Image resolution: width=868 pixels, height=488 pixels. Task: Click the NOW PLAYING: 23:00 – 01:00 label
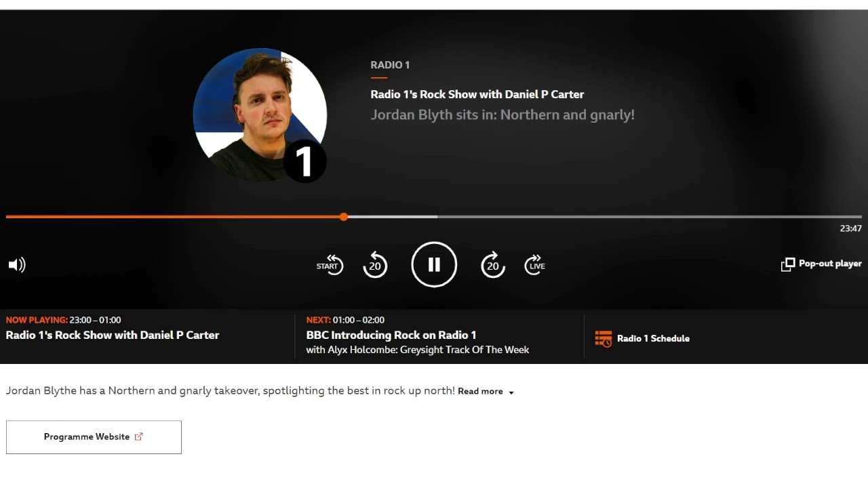[x=63, y=320]
